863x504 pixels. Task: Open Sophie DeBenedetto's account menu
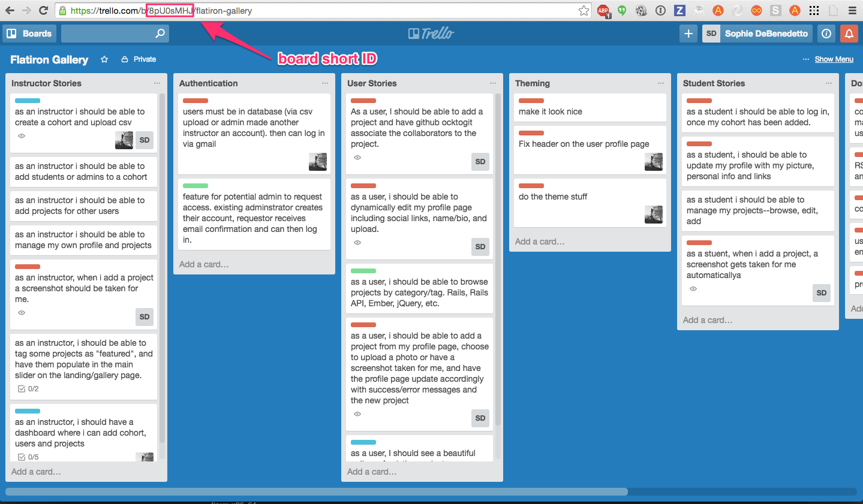coord(757,34)
